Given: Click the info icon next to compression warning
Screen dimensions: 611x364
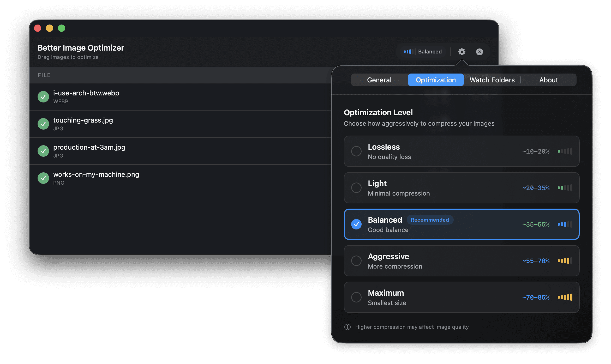Looking at the screenshot, I should pyautogui.click(x=347, y=327).
